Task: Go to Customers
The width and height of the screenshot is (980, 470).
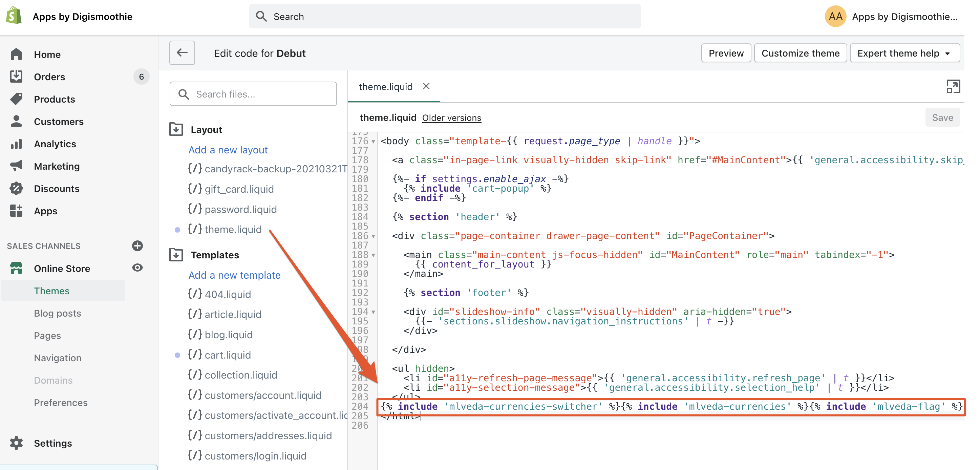Action: 59,122
